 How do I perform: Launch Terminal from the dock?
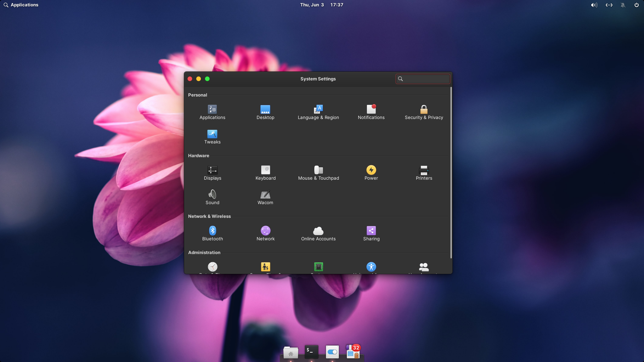coord(311,352)
